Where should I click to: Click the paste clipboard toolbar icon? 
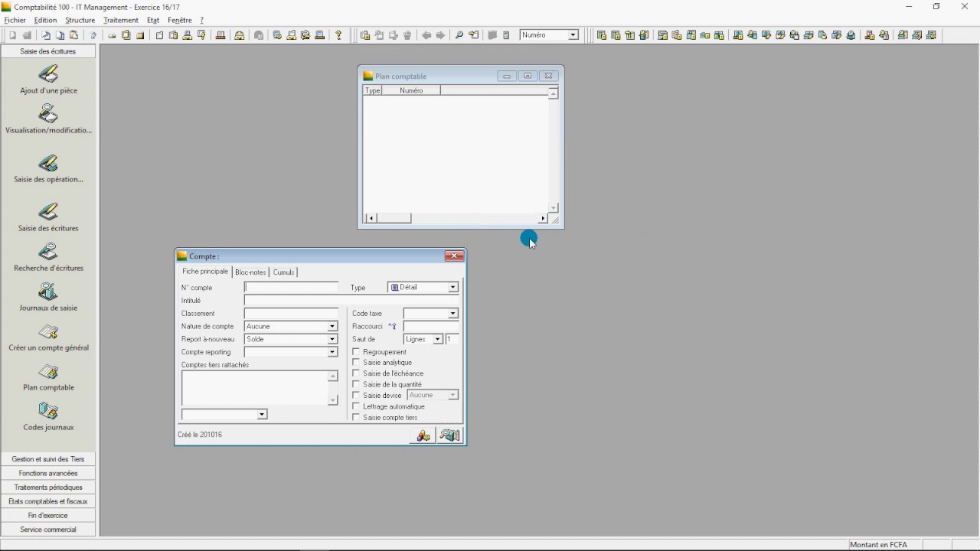coord(74,35)
